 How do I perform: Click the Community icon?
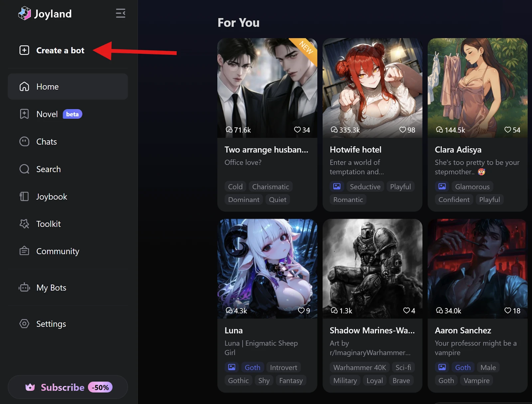[24, 251]
